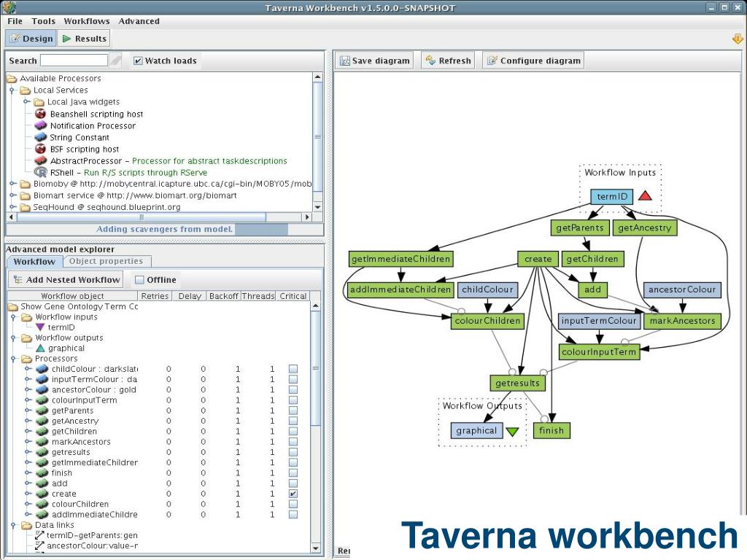The width and height of the screenshot is (747, 560).
Task: Toggle Critical checkbox for childColour row
Action: (x=293, y=369)
